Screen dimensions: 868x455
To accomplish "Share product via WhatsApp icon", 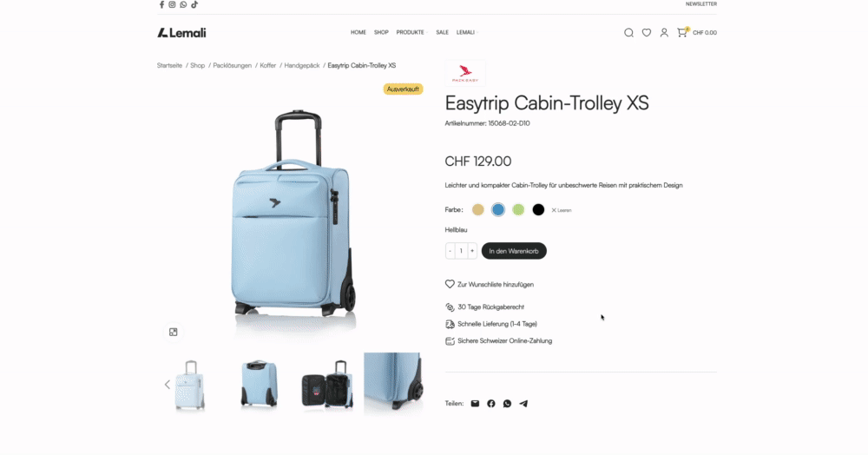I will click(507, 404).
